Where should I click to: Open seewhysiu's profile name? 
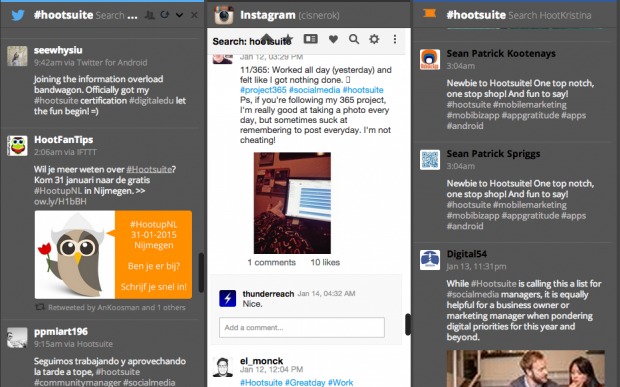tap(58, 50)
